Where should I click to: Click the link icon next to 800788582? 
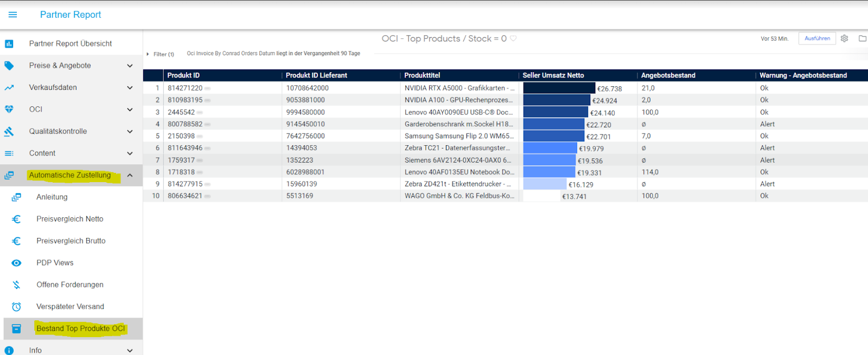point(208,125)
